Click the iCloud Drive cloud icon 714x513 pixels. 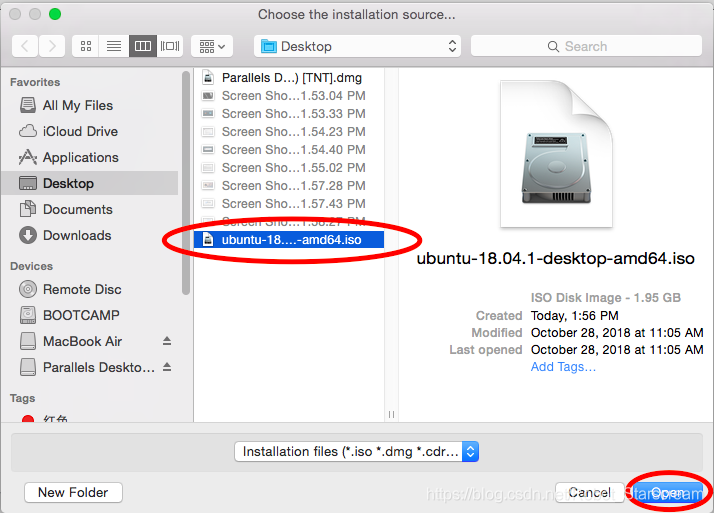[28, 131]
